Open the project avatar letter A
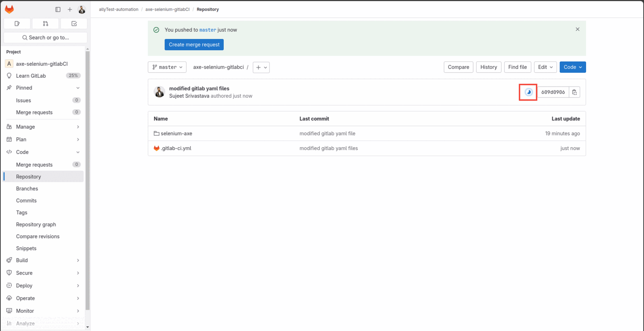This screenshot has width=644, height=331. (x=9, y=64)
